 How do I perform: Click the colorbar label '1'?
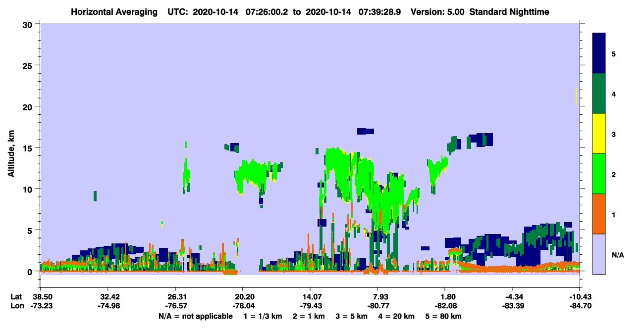pyautogui.click(x=614, y=214)
